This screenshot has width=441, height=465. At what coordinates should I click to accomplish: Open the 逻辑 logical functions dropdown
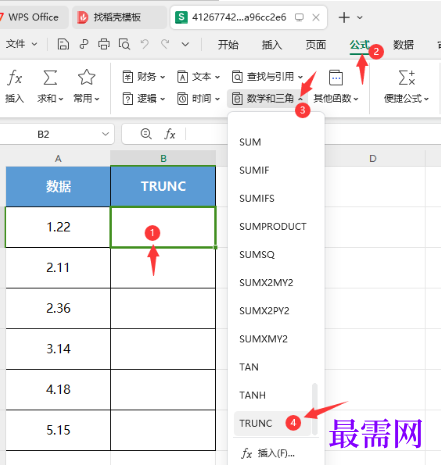(144, 99)
